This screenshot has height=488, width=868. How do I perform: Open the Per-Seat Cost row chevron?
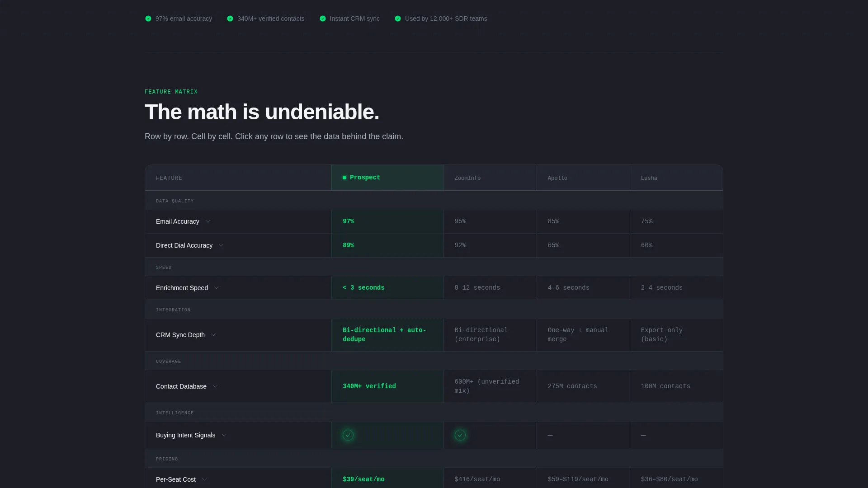click(204, 479)
